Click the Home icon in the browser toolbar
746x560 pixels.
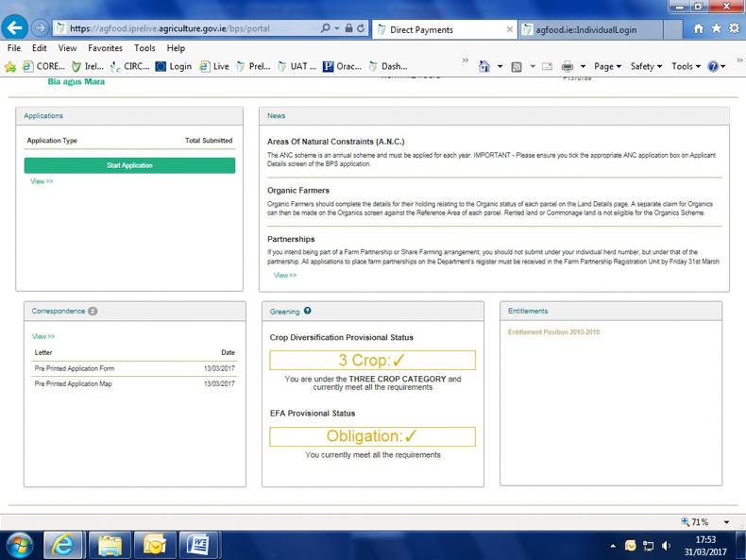(x=699, y=28)
